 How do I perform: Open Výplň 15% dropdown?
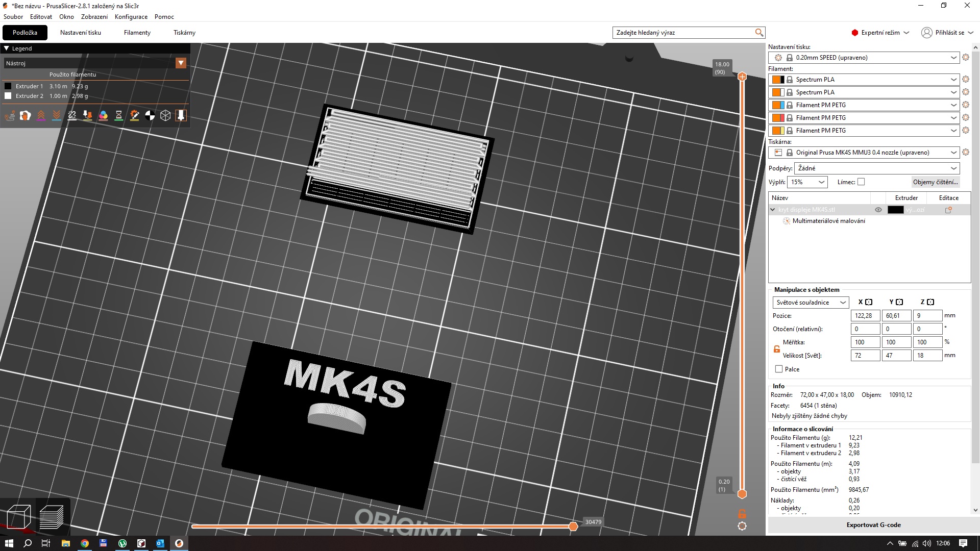pyautogui.click(x=807, y=182)
